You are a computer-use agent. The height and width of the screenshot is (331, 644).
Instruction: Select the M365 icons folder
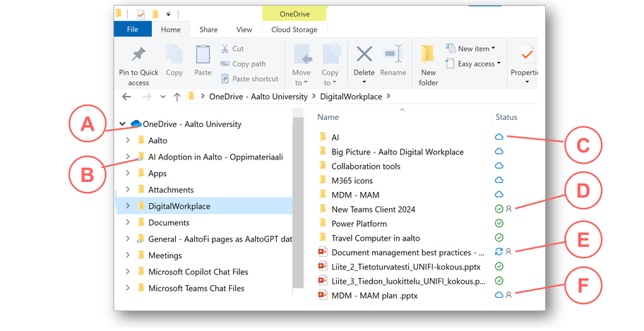point(352,181)
